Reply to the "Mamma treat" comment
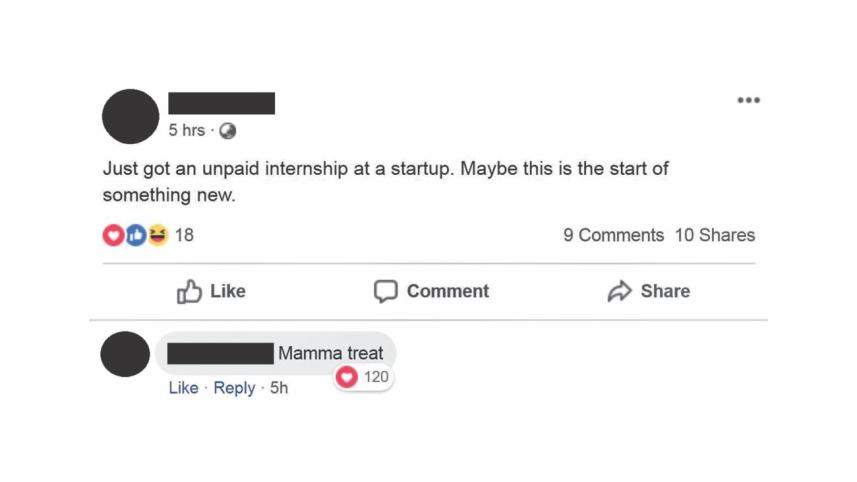 tap(234, 388)
